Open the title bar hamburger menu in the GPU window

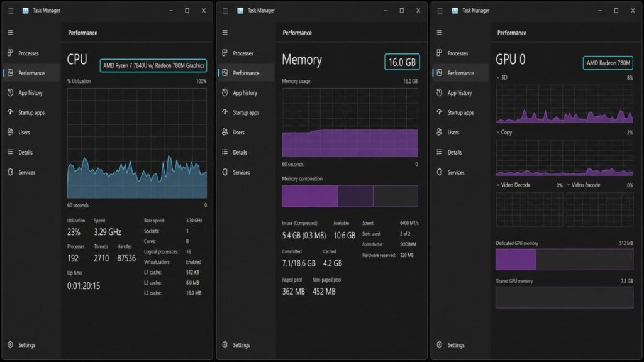point(440,11)
